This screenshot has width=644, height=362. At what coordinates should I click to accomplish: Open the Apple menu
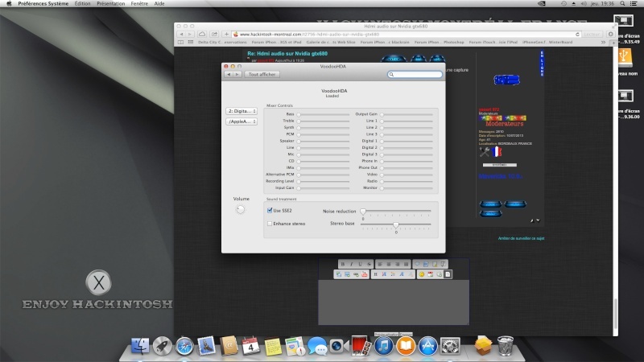click(9, 3)
